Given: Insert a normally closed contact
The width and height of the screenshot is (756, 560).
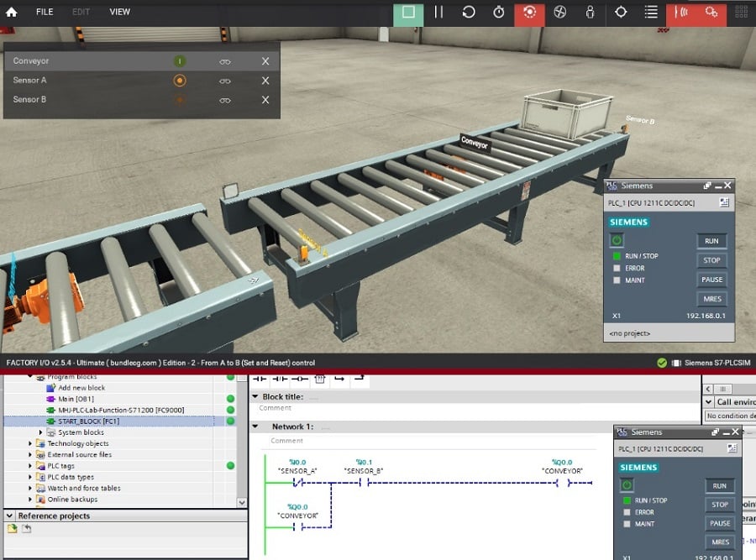Looking at the screenshot, I should point(280,379).
